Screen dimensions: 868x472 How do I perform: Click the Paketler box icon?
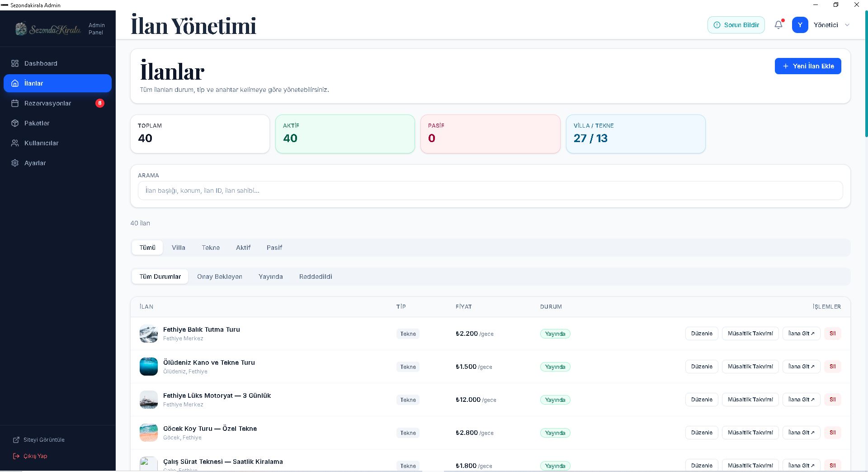(x=15, y=123)
